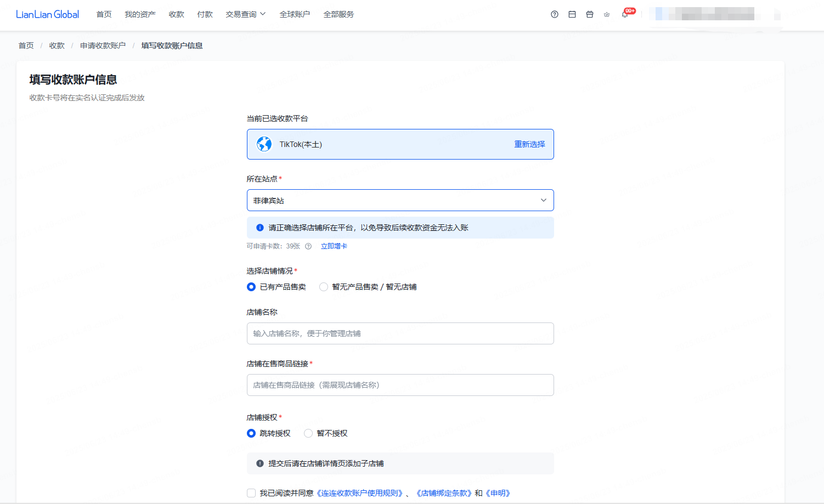Select 暂无产品售卖 / 暂无店铺 radio option
The image size is (824, 504).
(x=324, y=287)
